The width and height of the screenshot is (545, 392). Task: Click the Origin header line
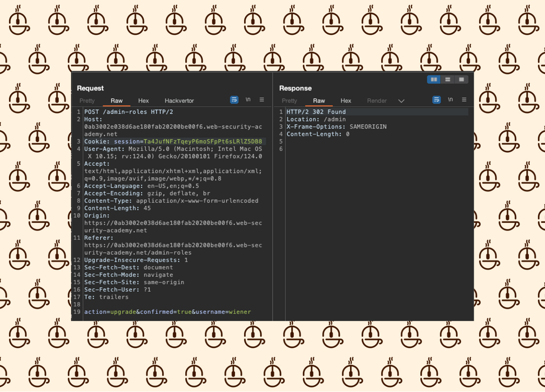[173, 223]
